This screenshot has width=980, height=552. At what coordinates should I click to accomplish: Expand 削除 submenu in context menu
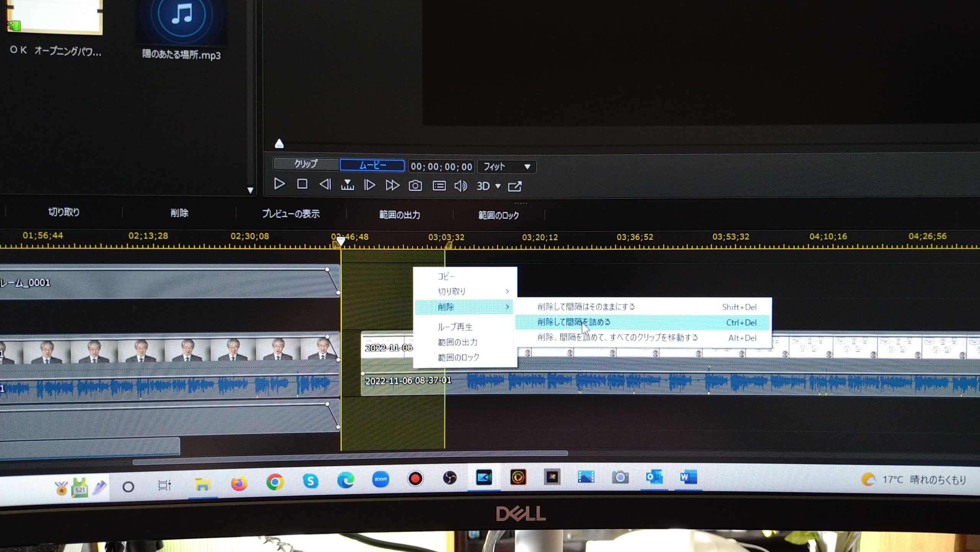tap(464, 307)
